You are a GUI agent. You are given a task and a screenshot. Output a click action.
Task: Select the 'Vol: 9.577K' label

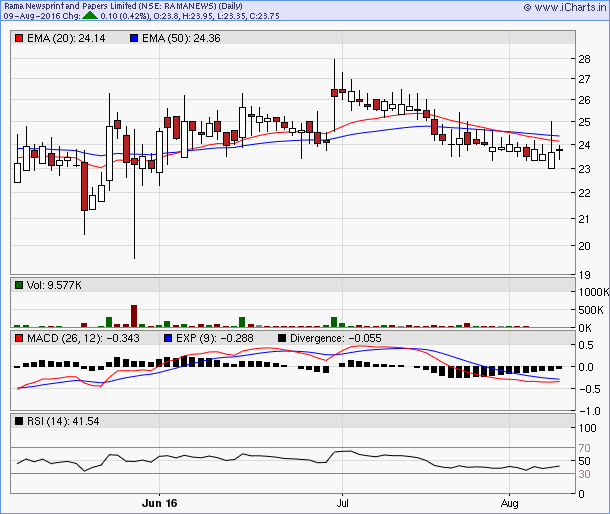tap(54, 285)
